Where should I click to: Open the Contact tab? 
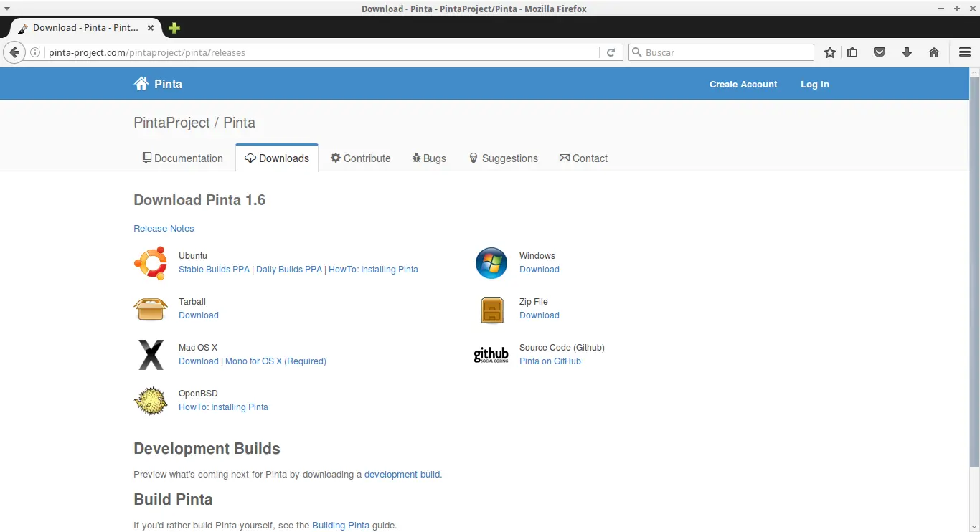coord(584,158)
